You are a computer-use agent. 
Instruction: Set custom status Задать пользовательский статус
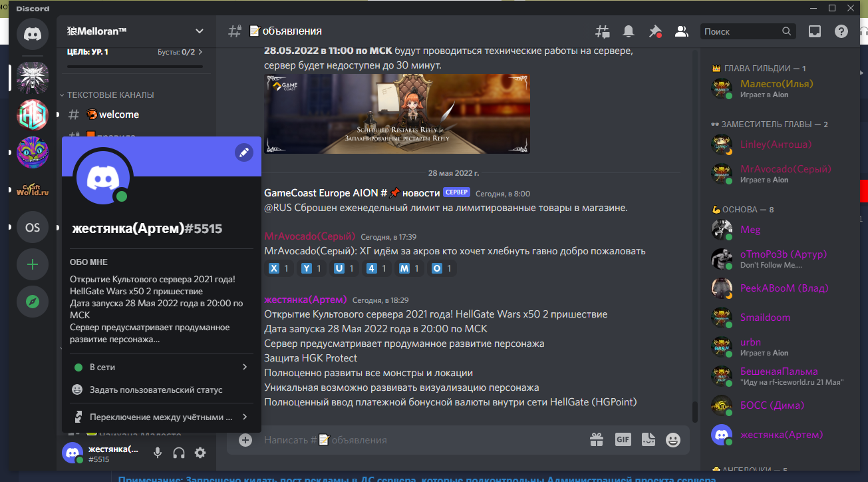click(161, 389)
